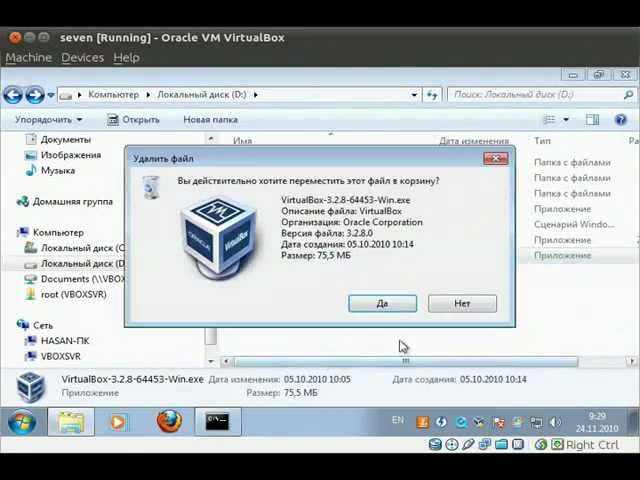Select Музыка in the navigation pane

pyautogui.click(x=50, y=171)
